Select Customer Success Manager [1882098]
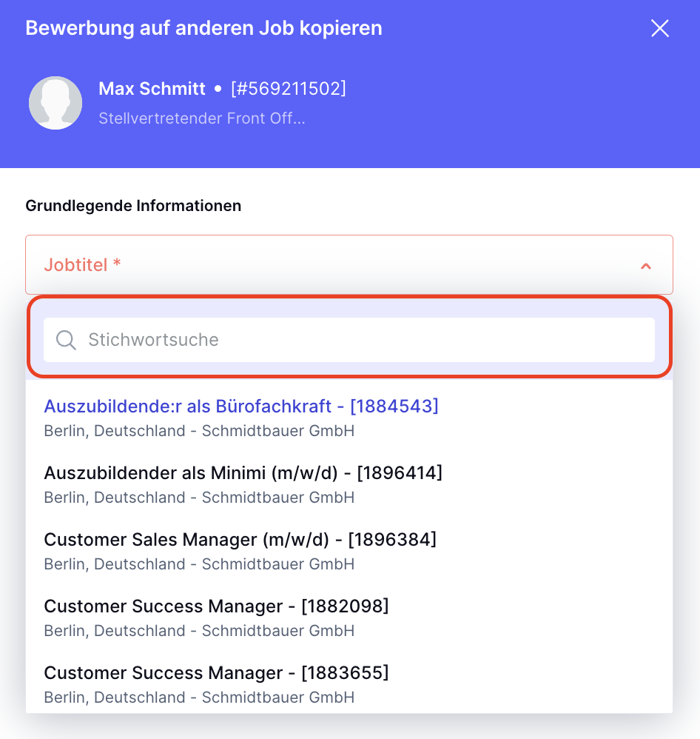The image size is (700, 739). coord(349,618)
